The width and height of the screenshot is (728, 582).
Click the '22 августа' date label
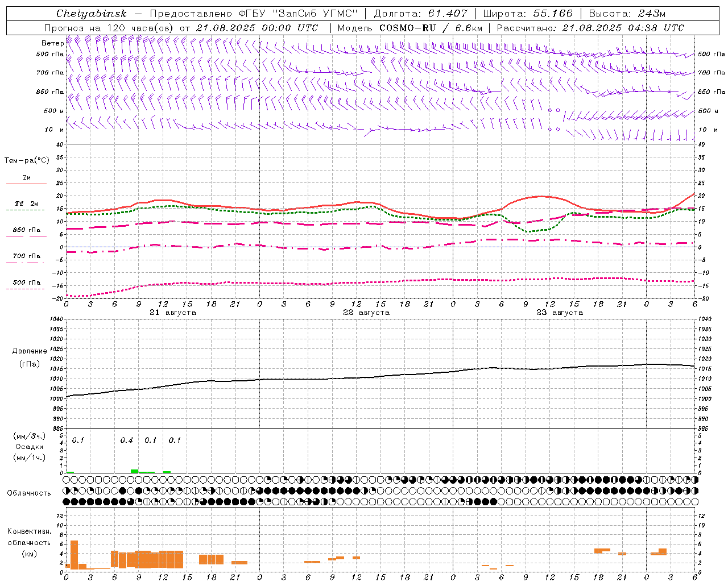click(366, 313)
